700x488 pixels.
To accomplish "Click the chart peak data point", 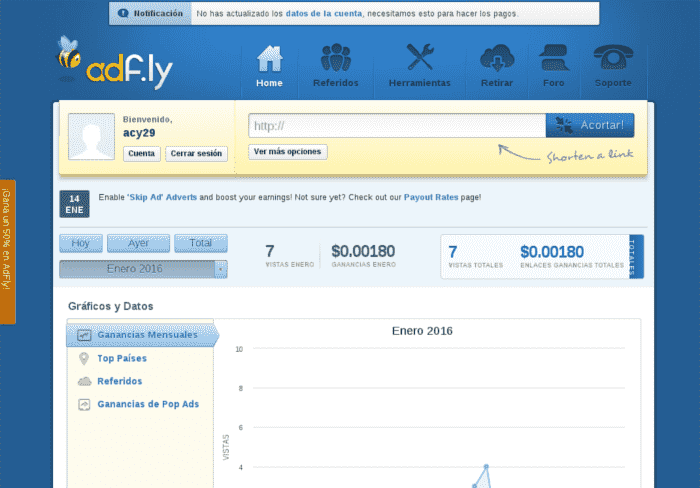I will pos(486,467).
